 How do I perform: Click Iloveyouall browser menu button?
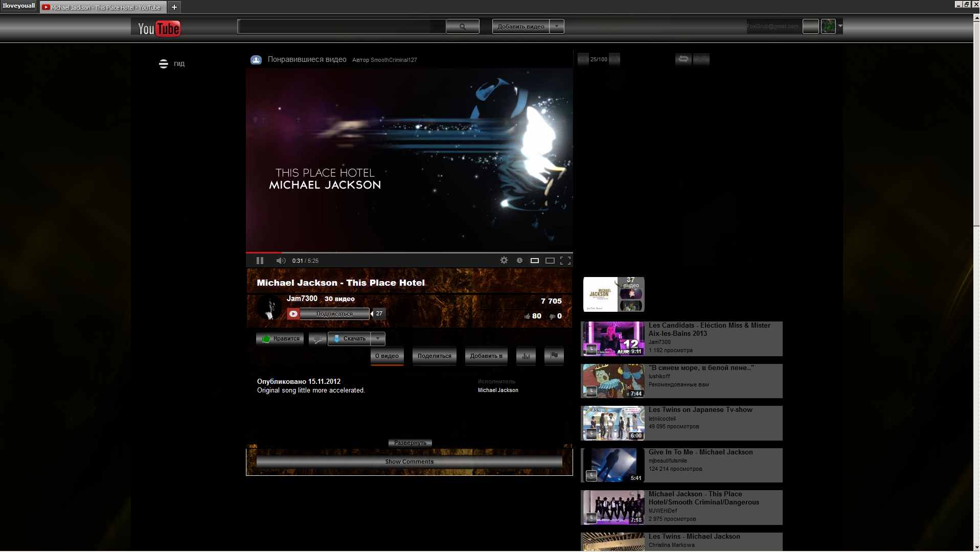click(x=18, y=6)
